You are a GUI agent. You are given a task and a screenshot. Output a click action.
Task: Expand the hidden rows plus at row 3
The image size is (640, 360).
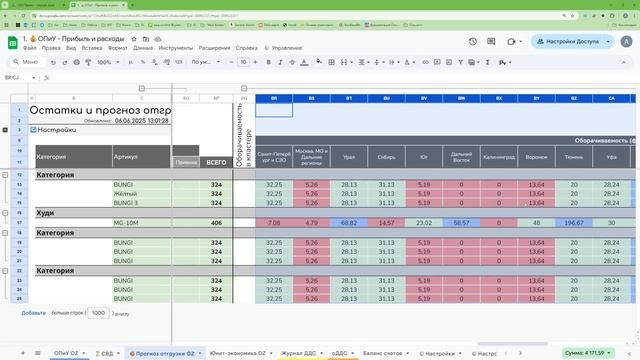tap(5, 130)
